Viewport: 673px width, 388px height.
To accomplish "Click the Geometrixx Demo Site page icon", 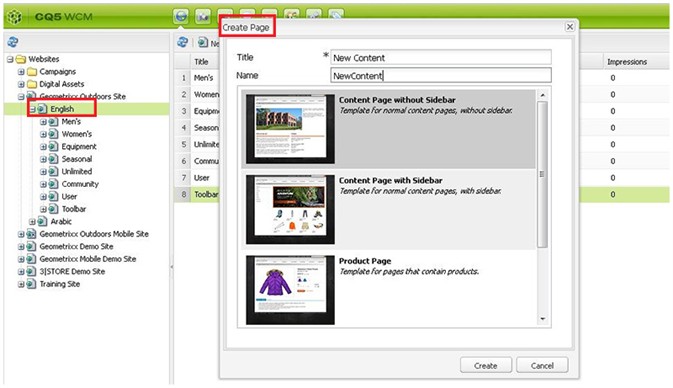I will (31, 246).
